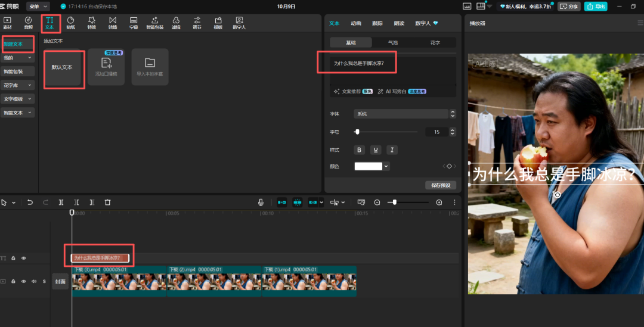Screen dimensions: 644x327
Task: Open the 音频 (audio) panel icon
Action: click(28, 23)
